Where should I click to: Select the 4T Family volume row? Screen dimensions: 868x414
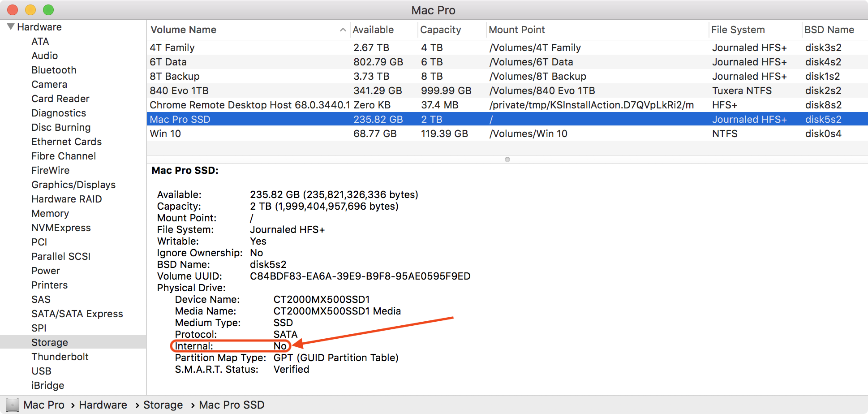[x=507, y=47]
